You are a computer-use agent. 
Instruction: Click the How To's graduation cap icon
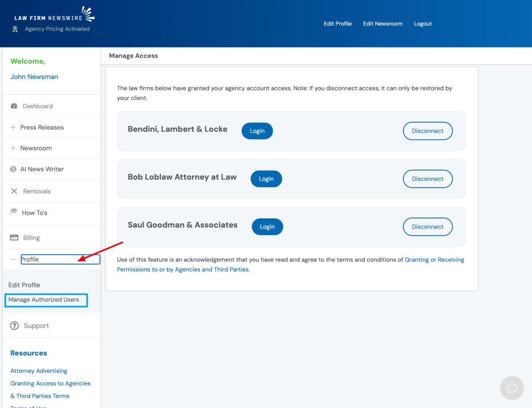14,212
